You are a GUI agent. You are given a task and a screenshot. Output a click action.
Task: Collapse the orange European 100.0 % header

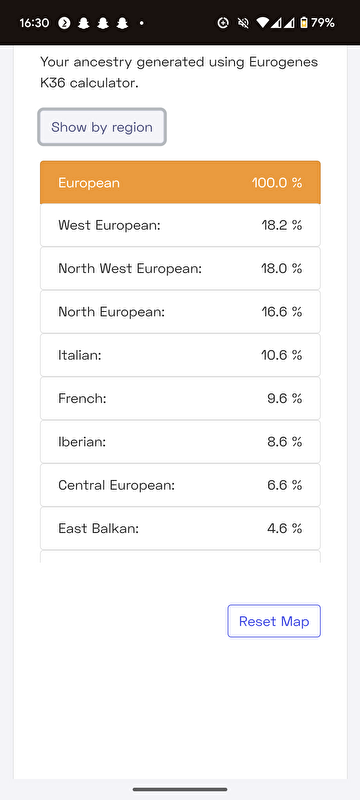click(x=181, y=183)
